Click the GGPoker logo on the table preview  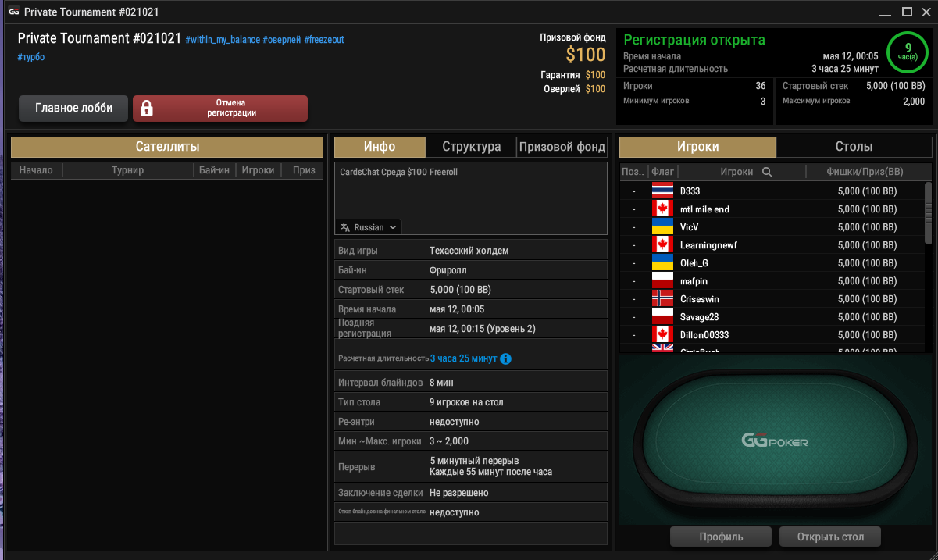pos(775,441)
